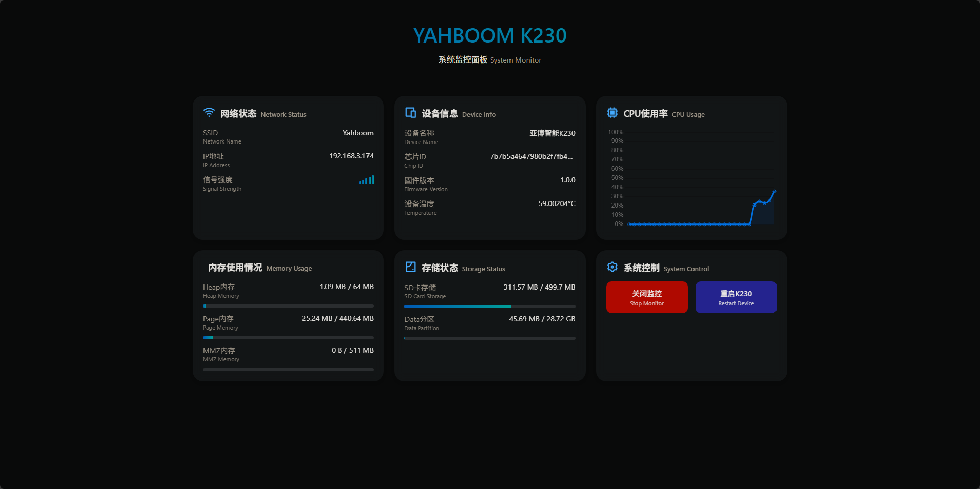Viewport: 980px width, 489px height.
Task: Click the Device Info card icon
Action: [x=411, y=113]
